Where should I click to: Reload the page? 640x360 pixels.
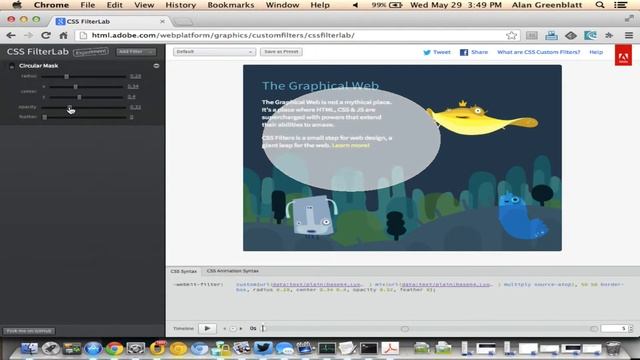pyautogui.click(x=46, y=36)
